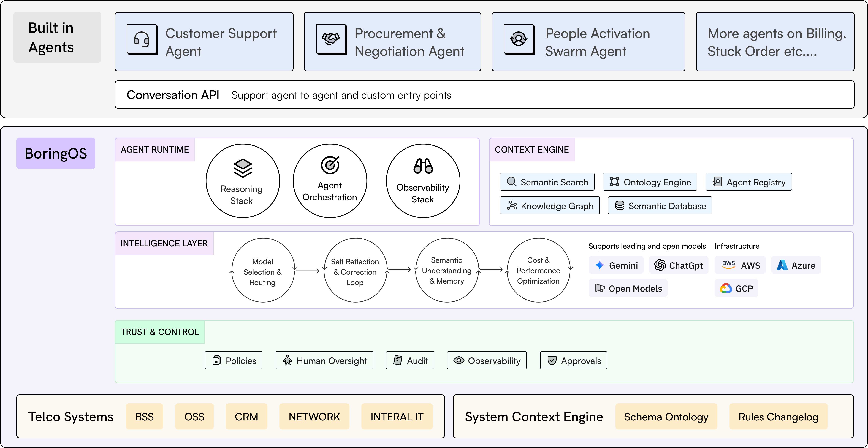The height and width of the screenshot is (448, 868).
Task: Click the binoculars icon in Observability Stack
Action: click(423, 166)
